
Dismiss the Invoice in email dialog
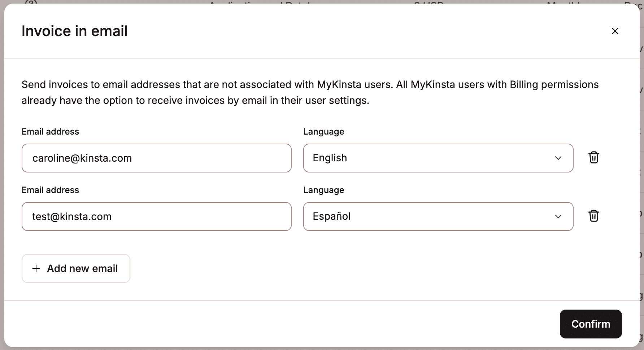[615, 31]
